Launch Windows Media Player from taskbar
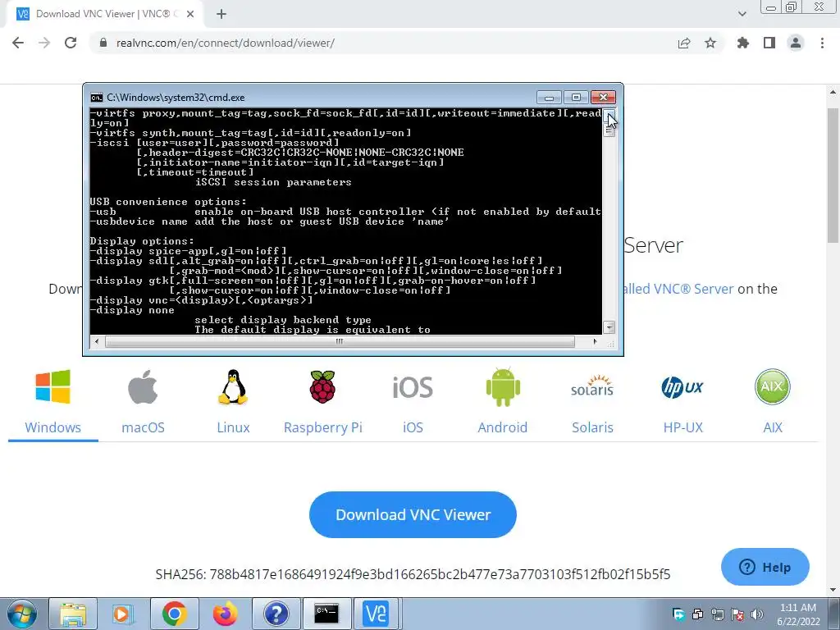Image resolution: width=840 pixels, height=630 pixels. coord(123,614)
